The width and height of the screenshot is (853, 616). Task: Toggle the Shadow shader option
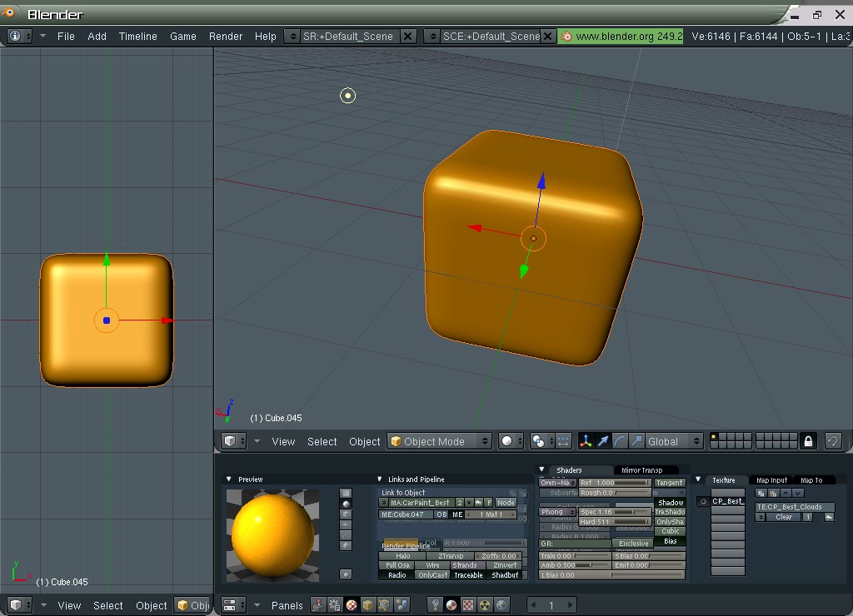[x=671, y=502]
